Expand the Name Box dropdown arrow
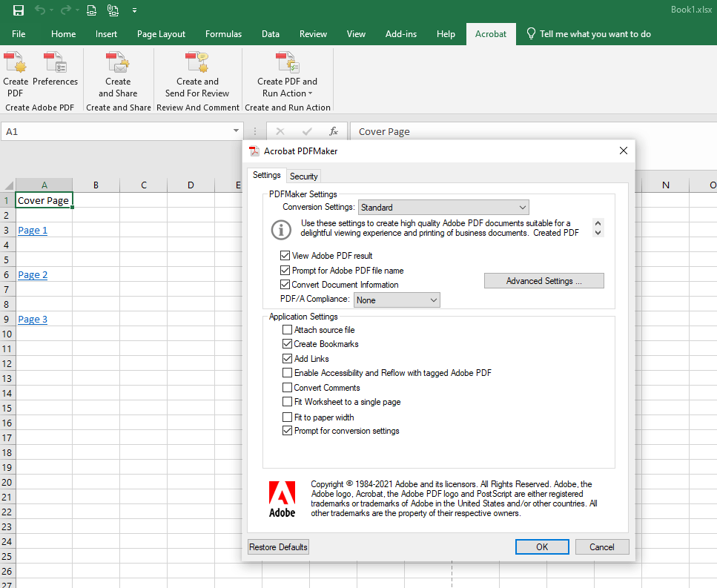 point(236,131)
